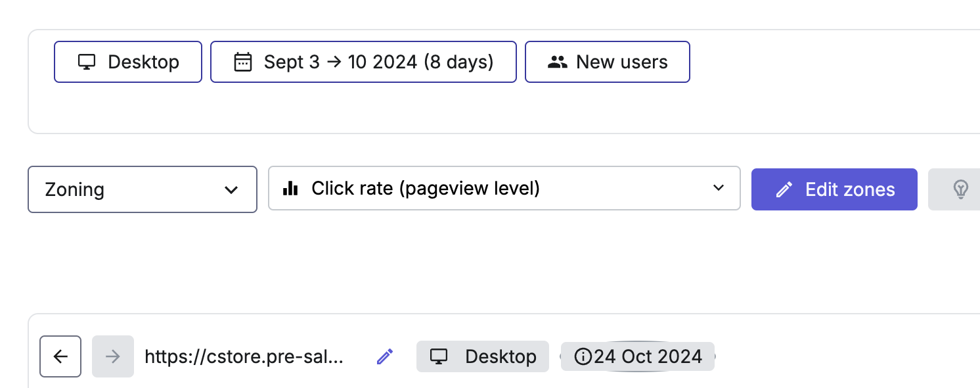Click the chevron arrow of Click rate dropdown
The width and height of the screenshot is (980, 388).
[x=719, y=189]
